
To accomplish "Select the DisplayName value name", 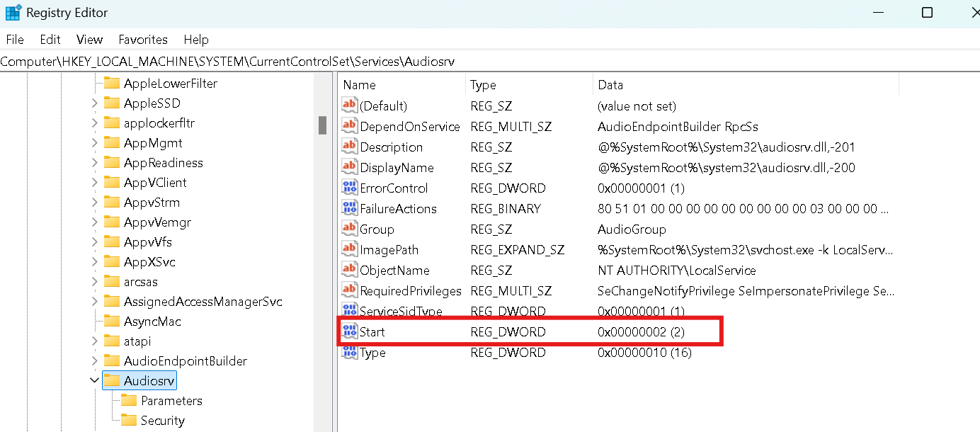I will [397, 167].
